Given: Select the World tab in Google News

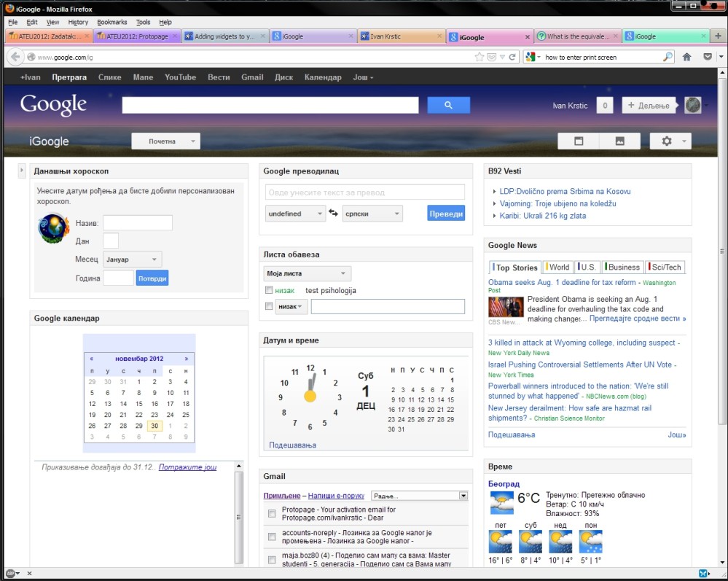Looking at the screenshot, I should point(557,267).
